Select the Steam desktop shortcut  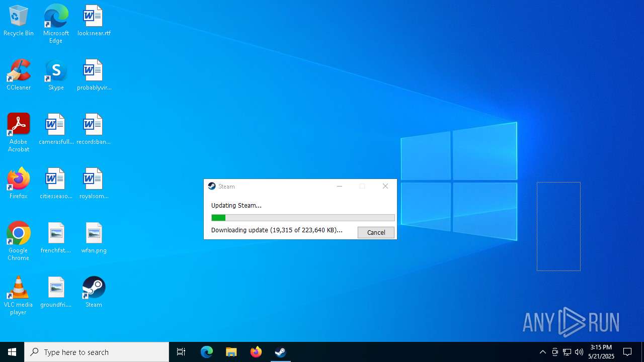(x=94, y=293)
